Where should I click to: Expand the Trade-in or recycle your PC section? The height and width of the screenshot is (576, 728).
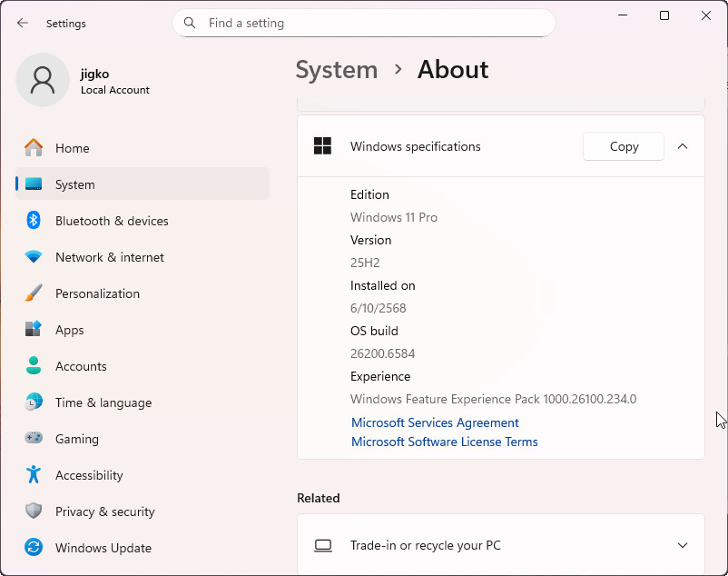[683, 545]
